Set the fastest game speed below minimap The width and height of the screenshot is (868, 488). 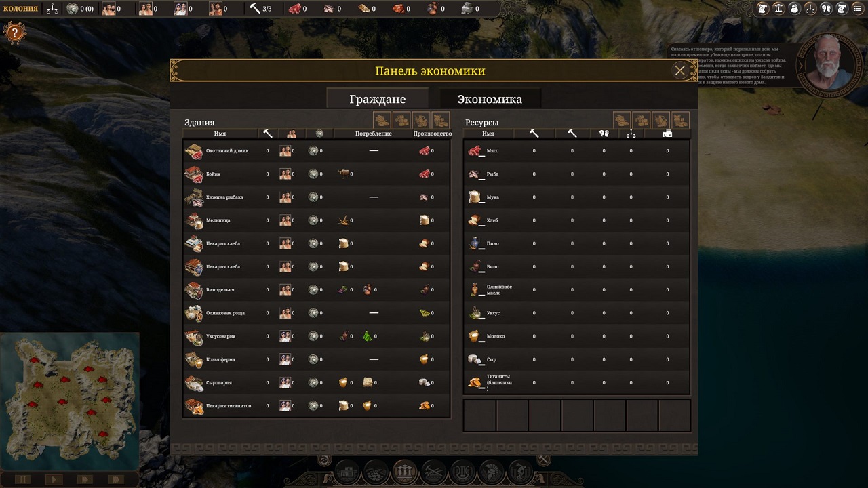click(116, 479)
